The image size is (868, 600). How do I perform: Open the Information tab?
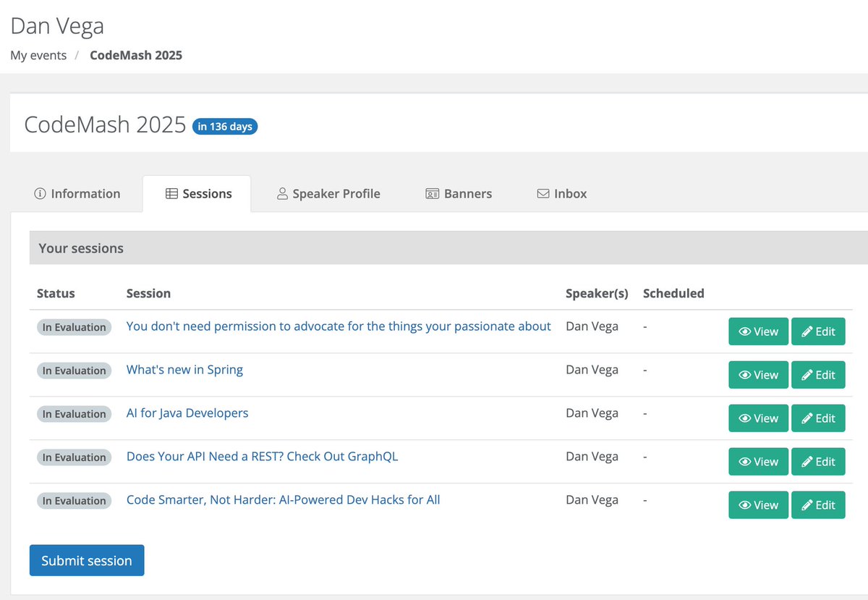(x=77, y=193)
